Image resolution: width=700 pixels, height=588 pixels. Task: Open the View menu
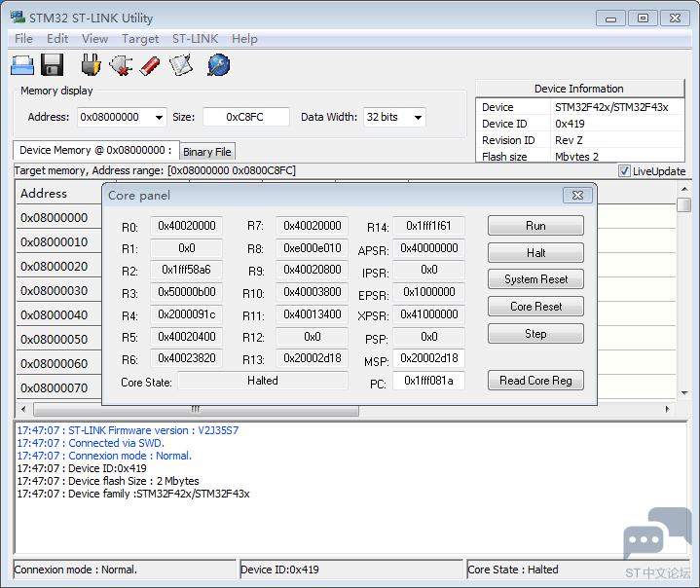(94, 39)
